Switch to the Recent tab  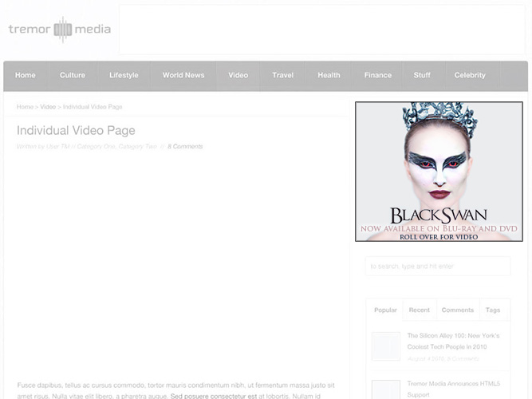pyautogui.click(x=419, y=310)
